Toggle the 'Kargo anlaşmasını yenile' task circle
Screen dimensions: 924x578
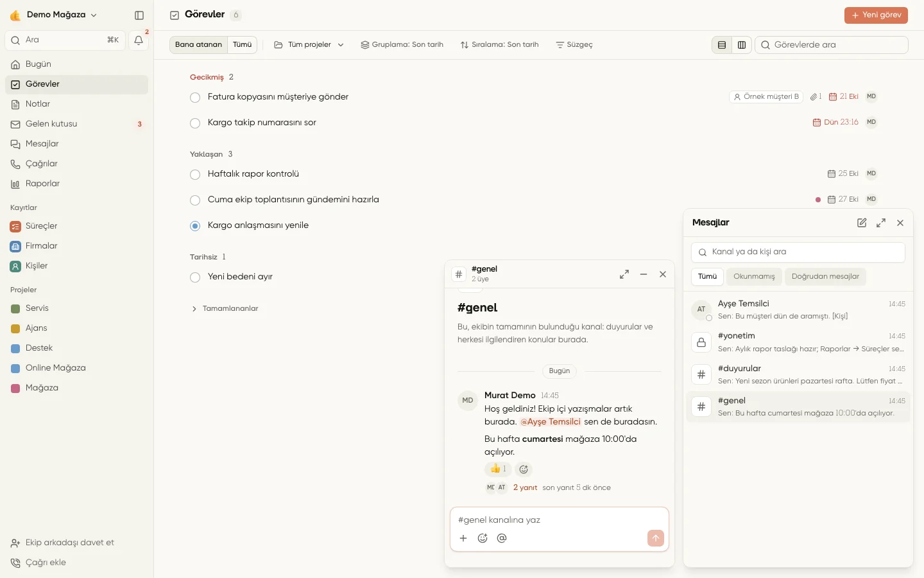tap(195, 226)
